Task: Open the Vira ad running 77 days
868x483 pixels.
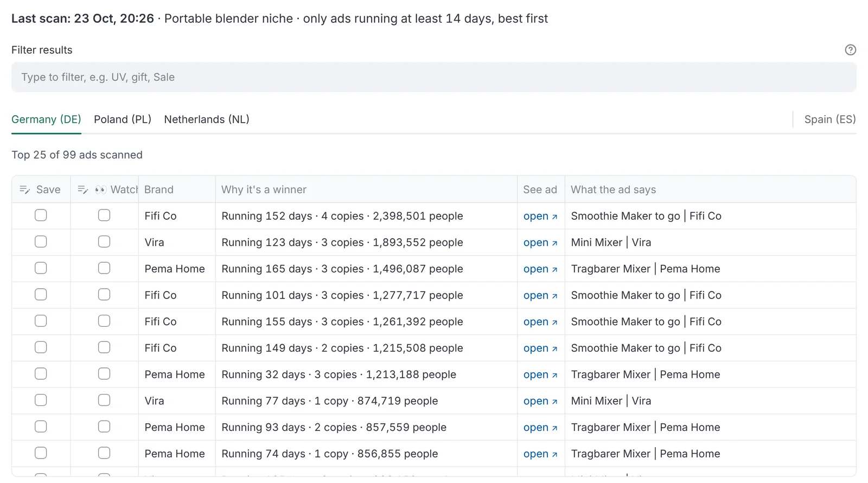Action: [x=540, y=401]
